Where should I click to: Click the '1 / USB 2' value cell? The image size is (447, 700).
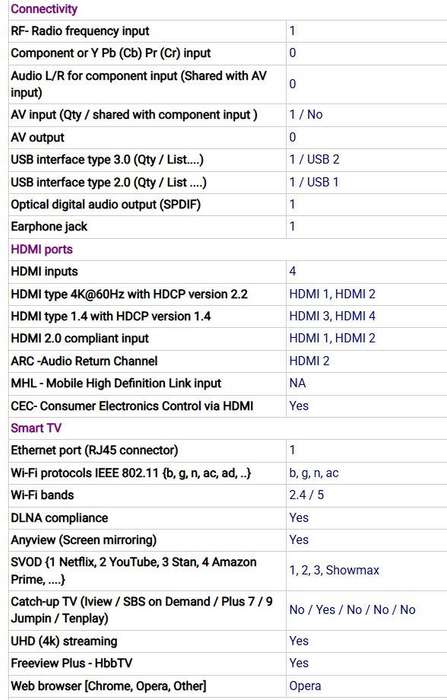[314, 159]
